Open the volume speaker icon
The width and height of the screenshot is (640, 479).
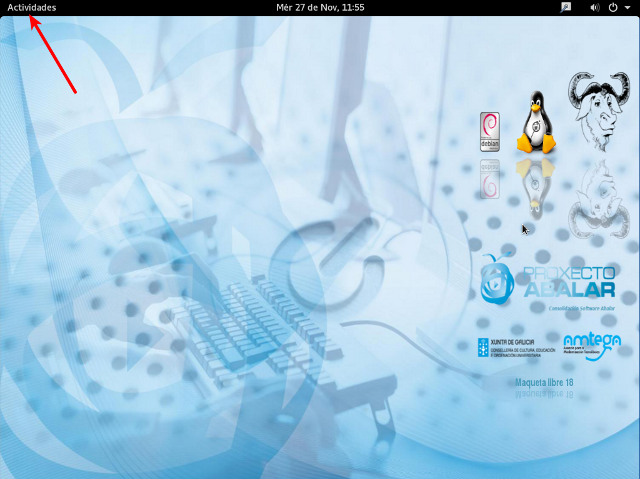point(595,7)
